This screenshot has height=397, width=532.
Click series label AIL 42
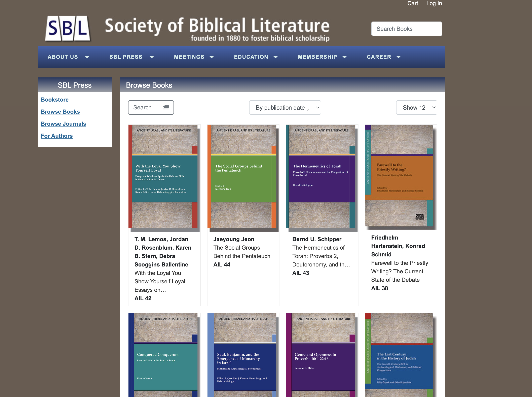143,298
